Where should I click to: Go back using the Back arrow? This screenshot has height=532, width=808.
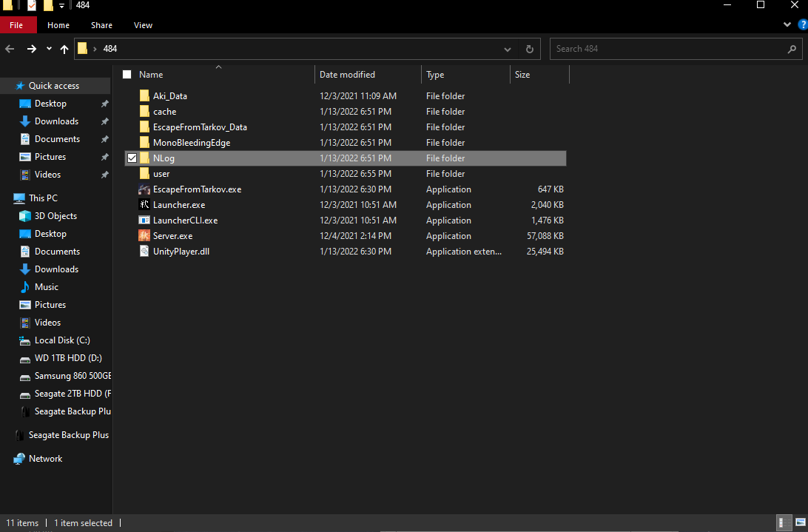[10, 49]
